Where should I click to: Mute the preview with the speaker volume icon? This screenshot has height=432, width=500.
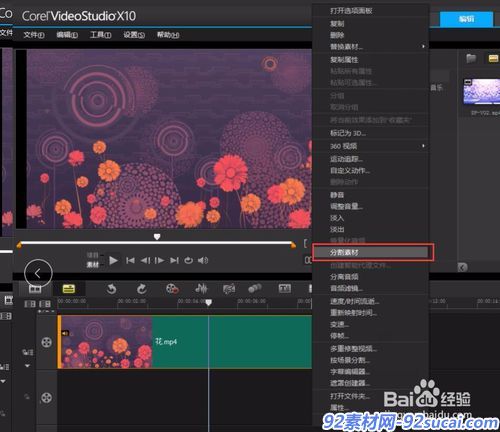click(x=203, y=260)
